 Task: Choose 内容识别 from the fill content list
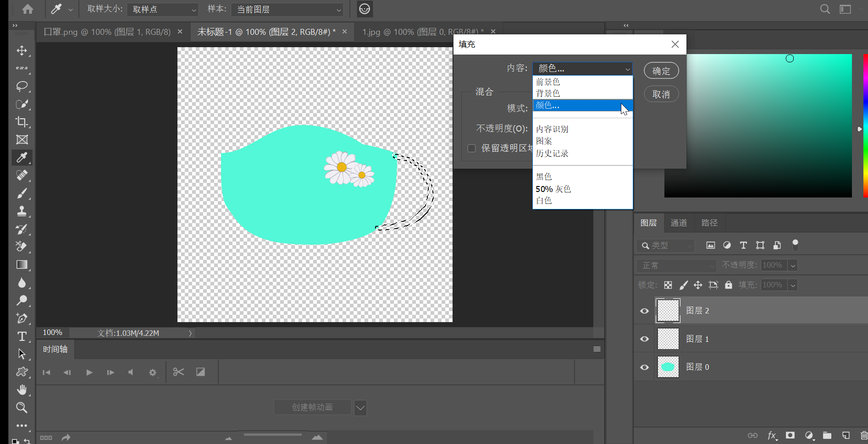coord(552,129)
